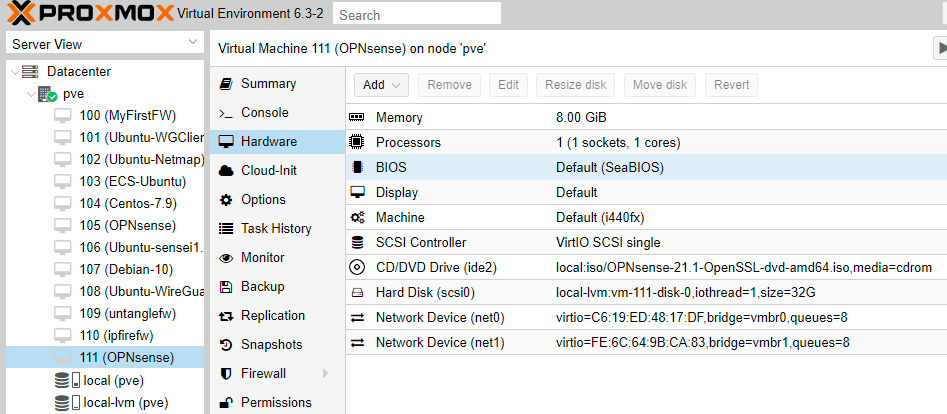The height and width of the screenshot is (414, 947).
Task: Click the Remove button
Action: point(449,85)
